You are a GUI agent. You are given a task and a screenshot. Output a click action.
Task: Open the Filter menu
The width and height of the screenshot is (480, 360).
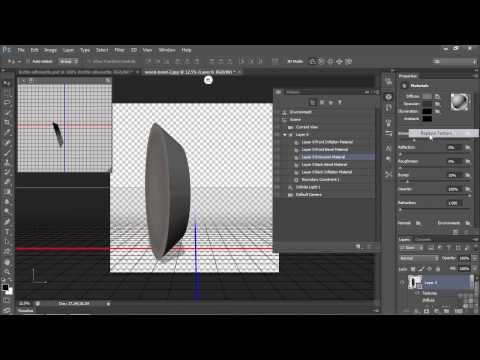(x=119, y=50)
